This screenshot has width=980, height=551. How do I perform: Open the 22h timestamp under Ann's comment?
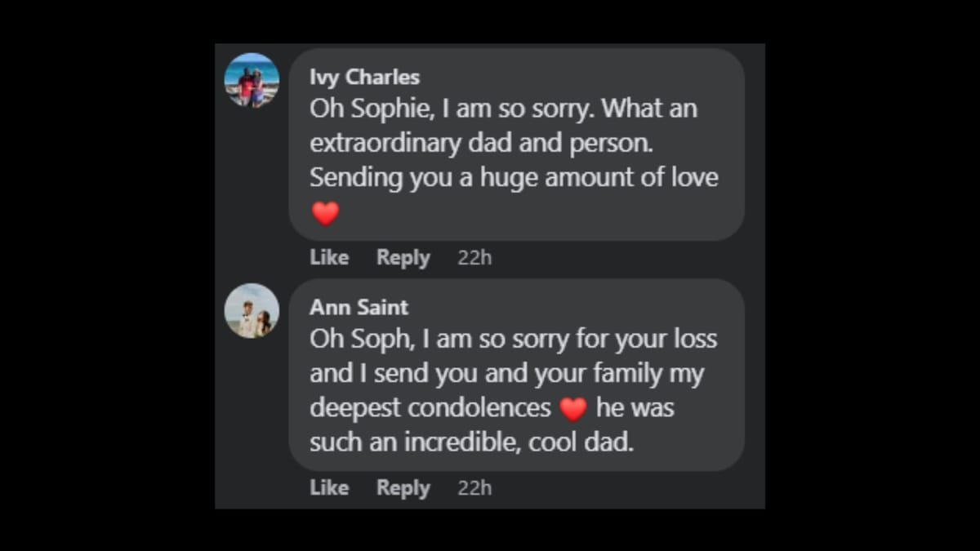(x=474, y=488)
